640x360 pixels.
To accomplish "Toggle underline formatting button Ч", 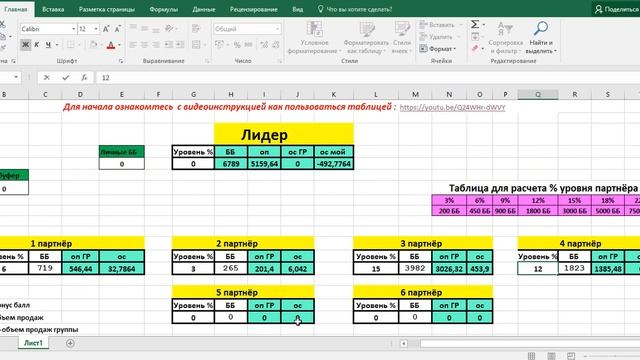I will point(48,44).
